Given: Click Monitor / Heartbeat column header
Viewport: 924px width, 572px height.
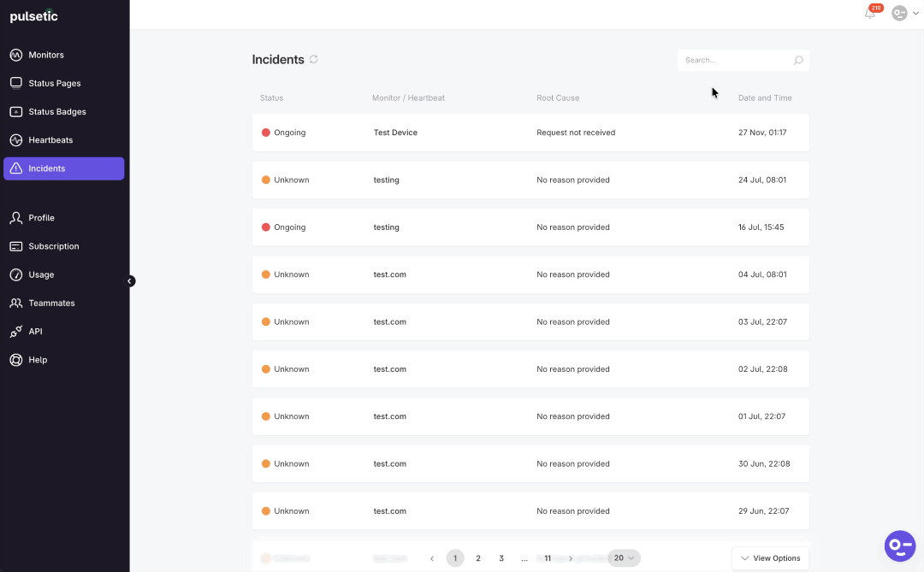Looking at the screenshot, I should (x=408, y=97).
